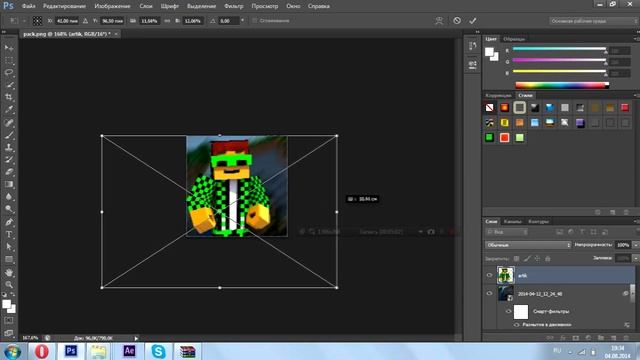This screenshot has height=360, width=640.
Task: Select the History Brush tool
Action: coord(9,160)
